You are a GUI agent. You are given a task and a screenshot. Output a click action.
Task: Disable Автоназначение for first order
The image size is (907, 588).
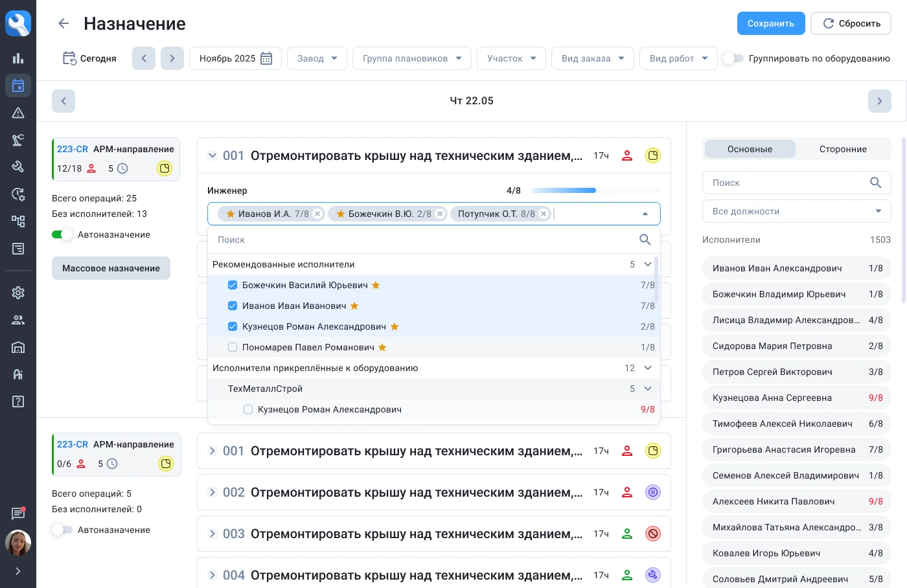coord(62,234)
